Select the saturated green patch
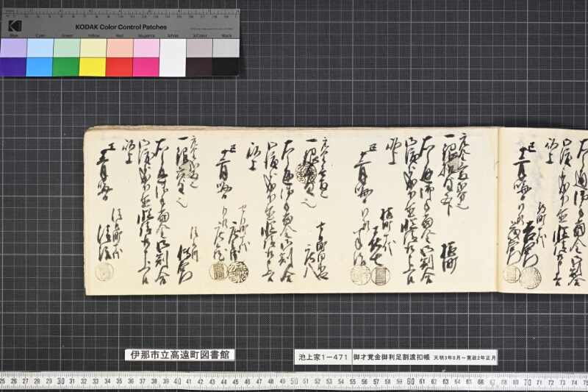 [66, 67]
